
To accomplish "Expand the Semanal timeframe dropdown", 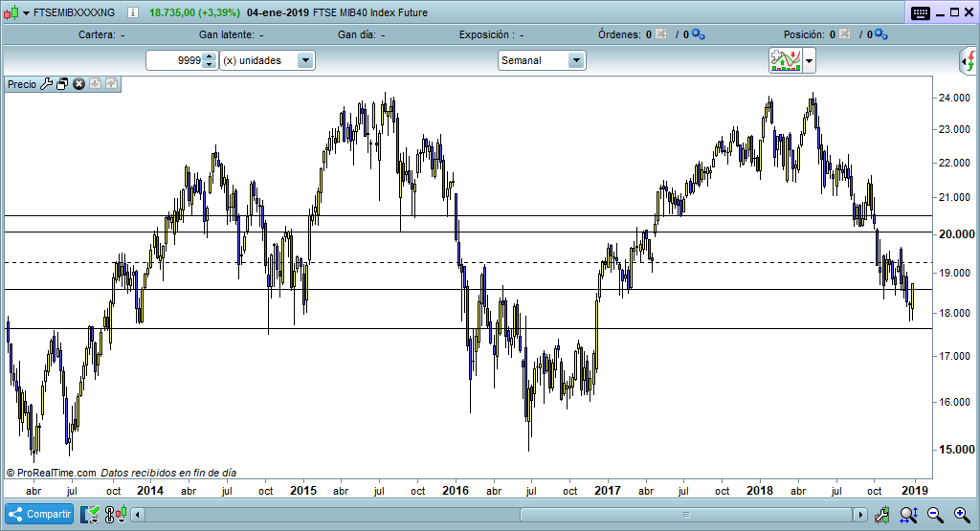I will pyautogui.click(x=576, y=60).
